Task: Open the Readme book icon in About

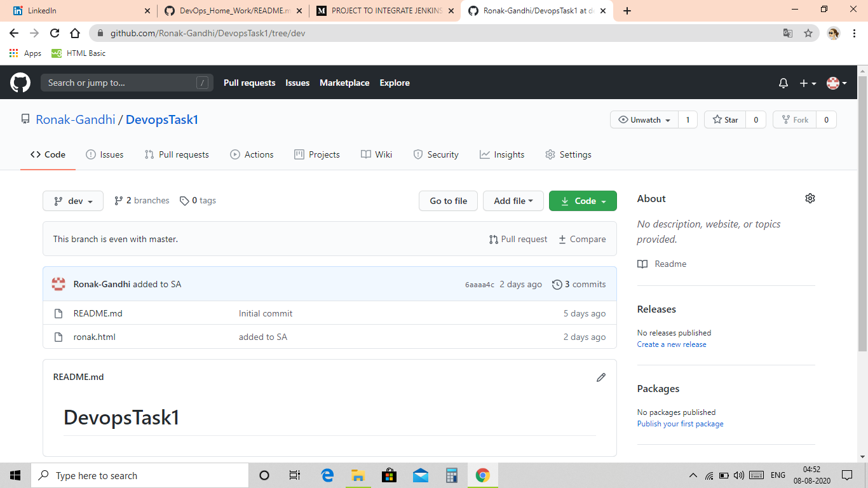Action: click(642, 264)
